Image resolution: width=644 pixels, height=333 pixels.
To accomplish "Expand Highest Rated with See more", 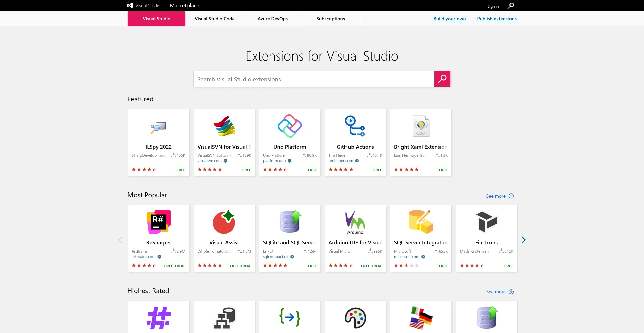I will click(499, 292).
